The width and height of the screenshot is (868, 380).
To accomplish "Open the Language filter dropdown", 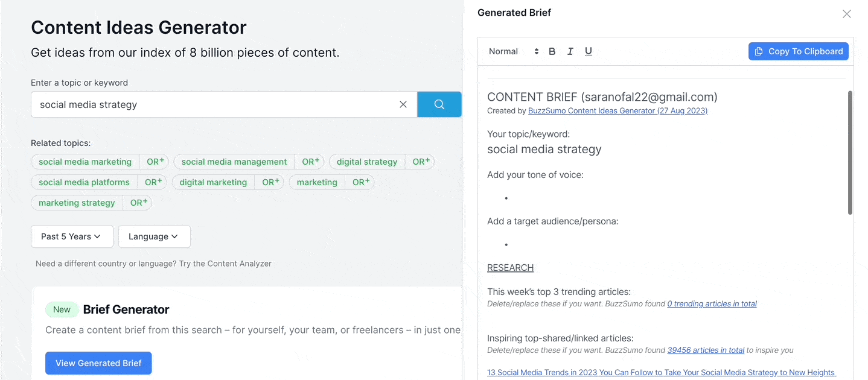I will point(154,236).
